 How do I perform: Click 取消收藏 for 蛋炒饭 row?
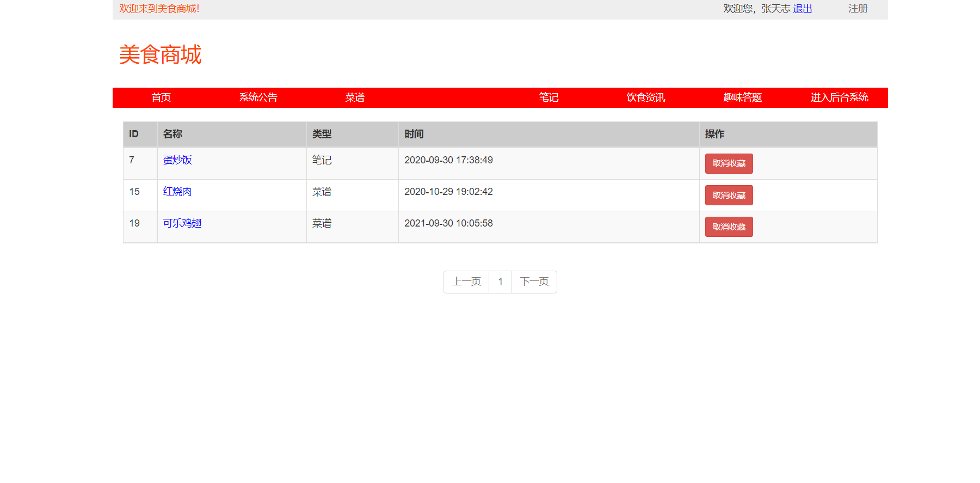[x=729, y=163]
